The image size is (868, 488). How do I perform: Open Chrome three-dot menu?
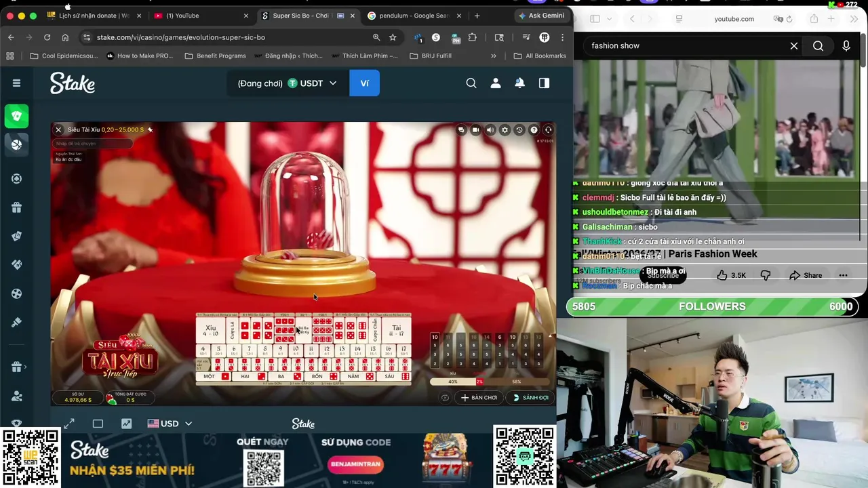point(562,37)
